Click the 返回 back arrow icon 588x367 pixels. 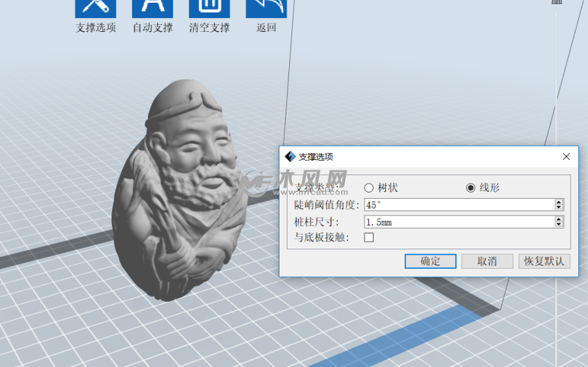pyautogui.click(x=266, y=8)
